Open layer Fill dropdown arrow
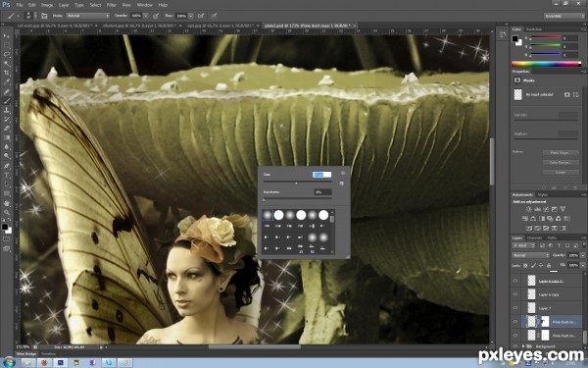588x368 pixels. [582, 266]
